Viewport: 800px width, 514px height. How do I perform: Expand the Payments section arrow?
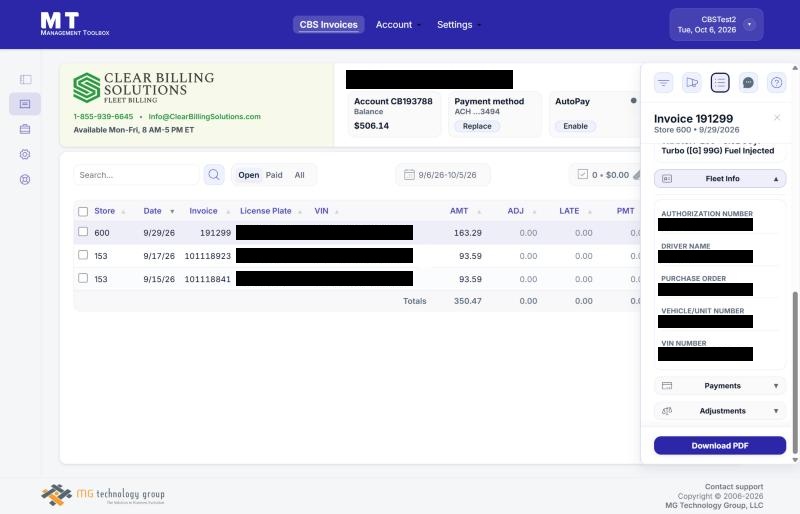tap(776, 386)
